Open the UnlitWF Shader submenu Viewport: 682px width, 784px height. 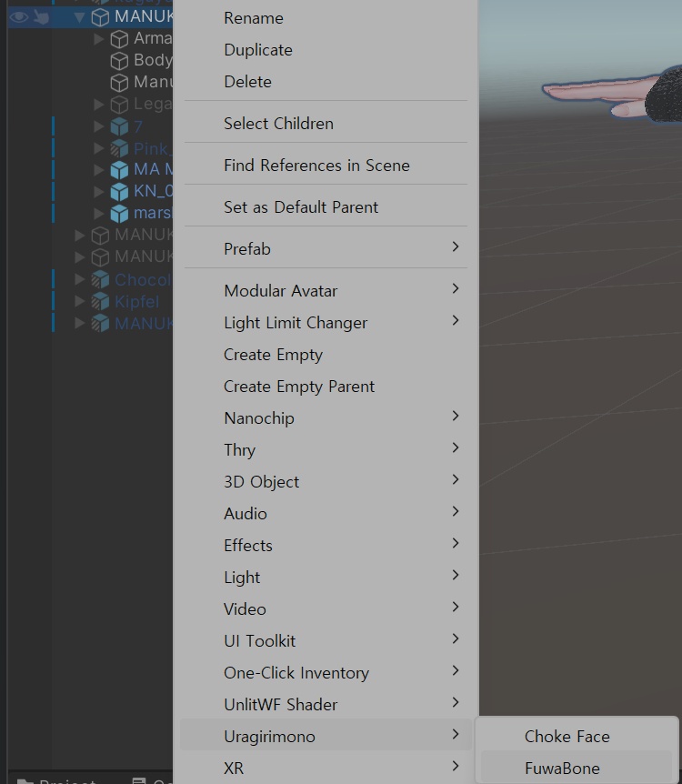click(325, 705)
